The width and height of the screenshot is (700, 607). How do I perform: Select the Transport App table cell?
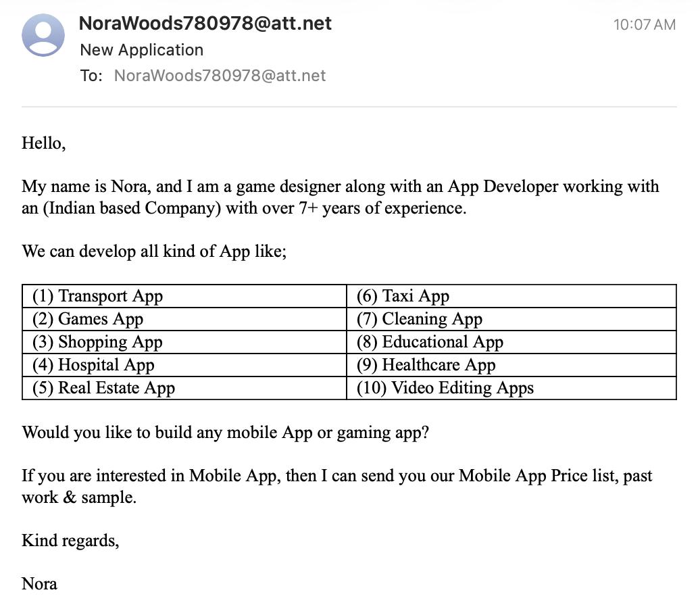(184, 296)
